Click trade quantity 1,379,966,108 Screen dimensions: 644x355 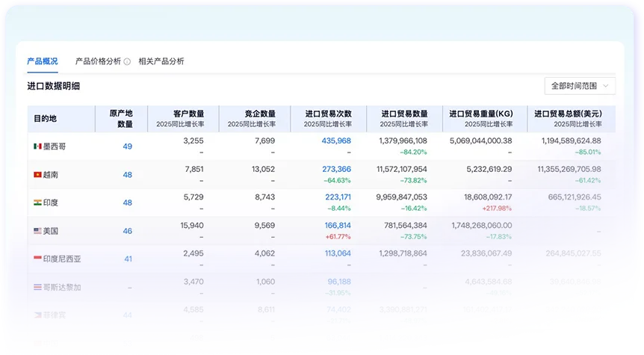click(x=403, y=141)
